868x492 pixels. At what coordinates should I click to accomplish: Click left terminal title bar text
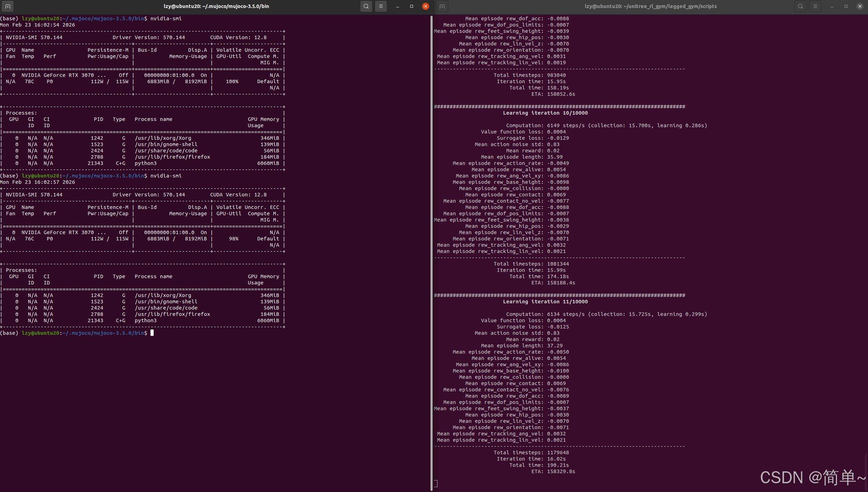[x=216, y=6]
